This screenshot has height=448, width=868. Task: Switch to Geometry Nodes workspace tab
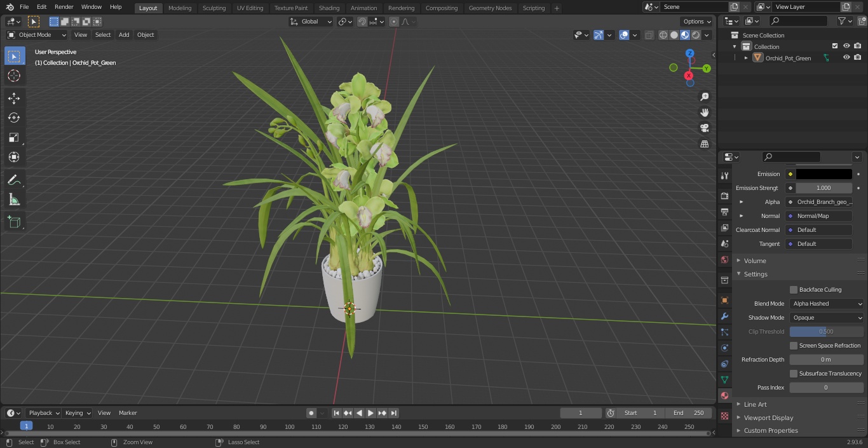[490, 8]
